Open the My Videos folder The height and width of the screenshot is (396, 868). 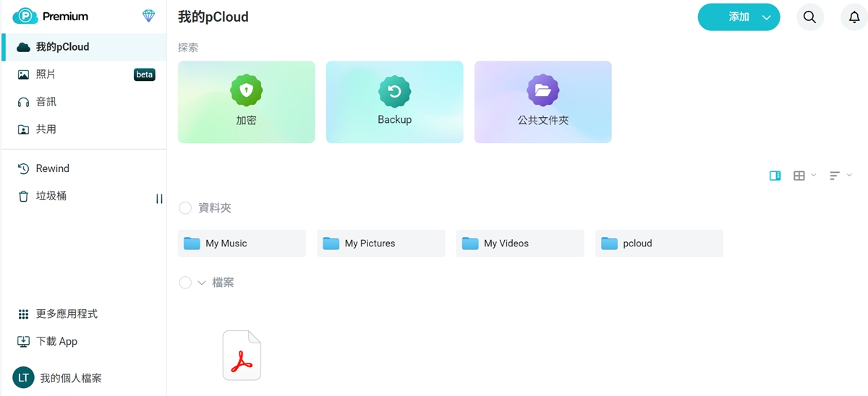click(x=520, y=244)
